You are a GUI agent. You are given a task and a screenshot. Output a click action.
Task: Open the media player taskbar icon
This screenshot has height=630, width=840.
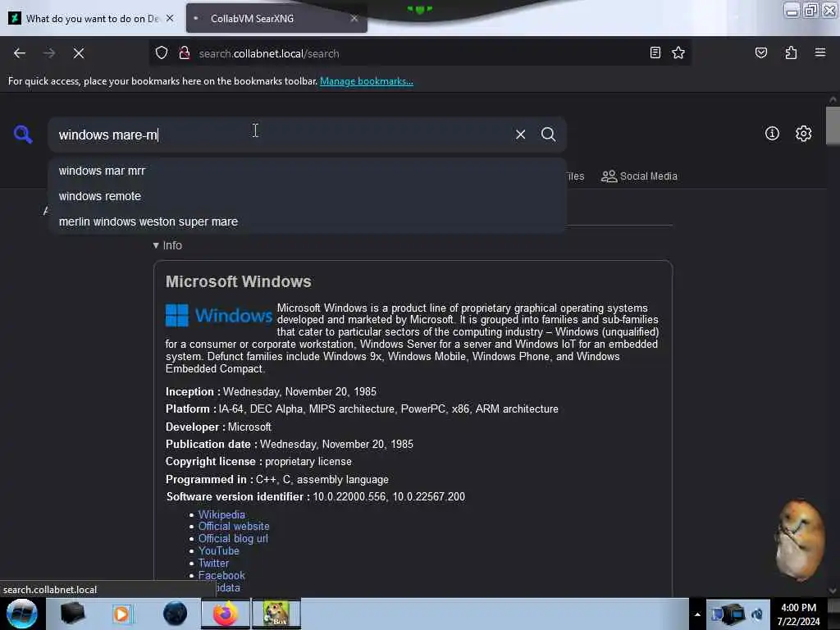click(x=121, y=614)
